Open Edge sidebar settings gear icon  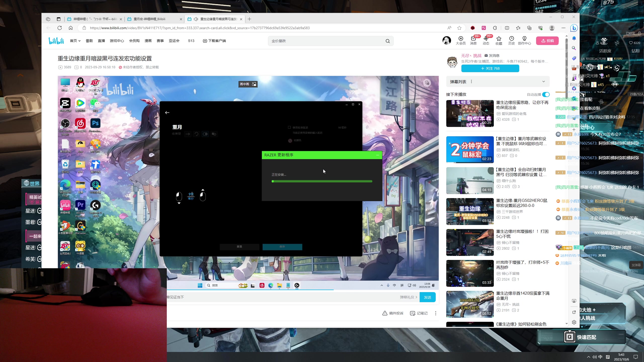pos(574,322)
